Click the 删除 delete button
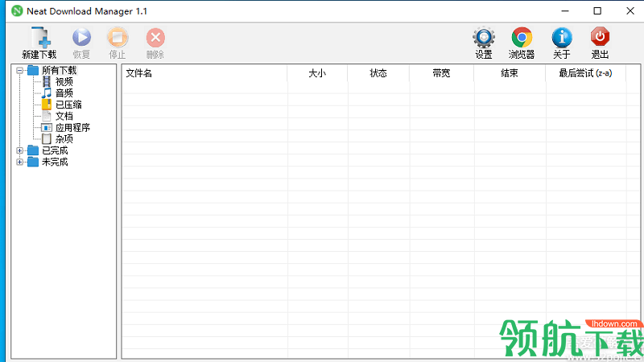The width and height of the screenshot is (644, 362). 155,43
